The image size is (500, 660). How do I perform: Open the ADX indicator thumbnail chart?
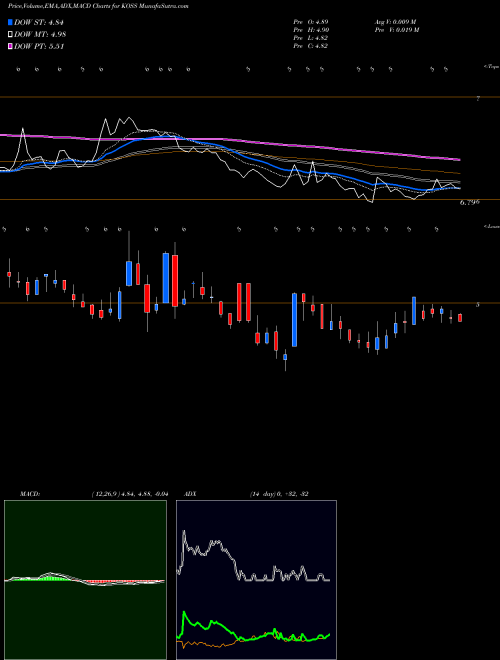point(256,580)
